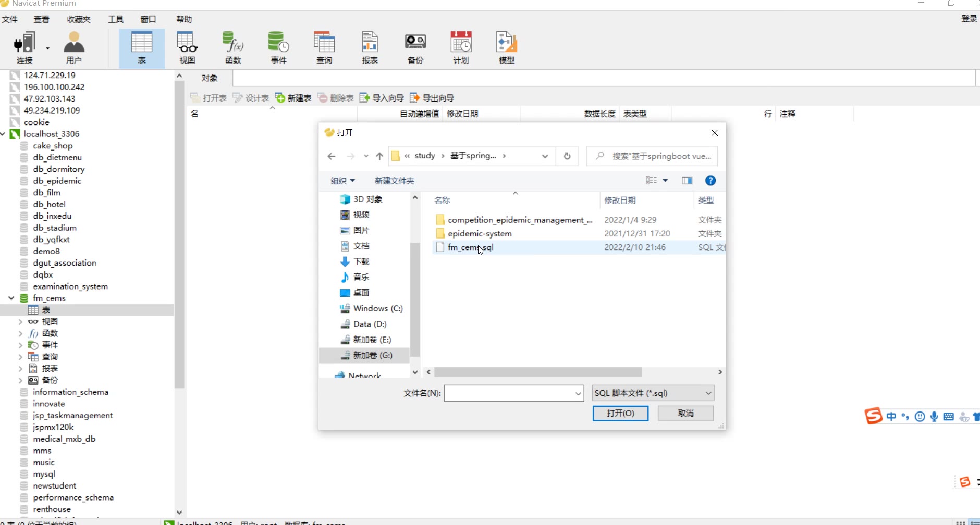Open the Help menu
The image size is (980, 525).
pos(184,19)
